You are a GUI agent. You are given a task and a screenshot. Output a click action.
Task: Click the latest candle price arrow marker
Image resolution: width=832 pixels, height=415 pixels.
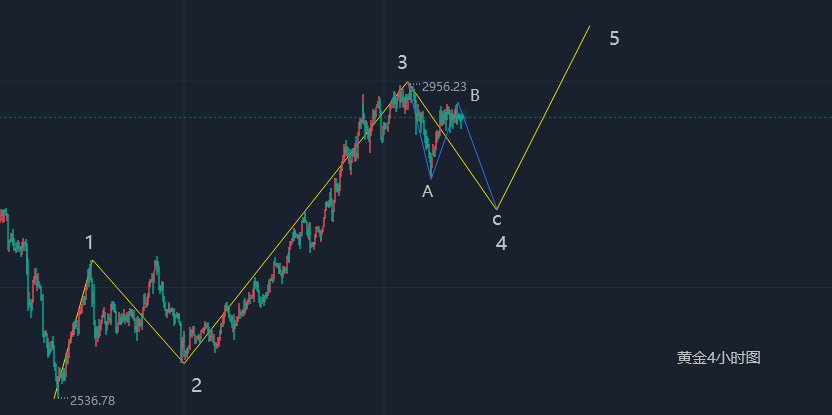click(462, 117)
